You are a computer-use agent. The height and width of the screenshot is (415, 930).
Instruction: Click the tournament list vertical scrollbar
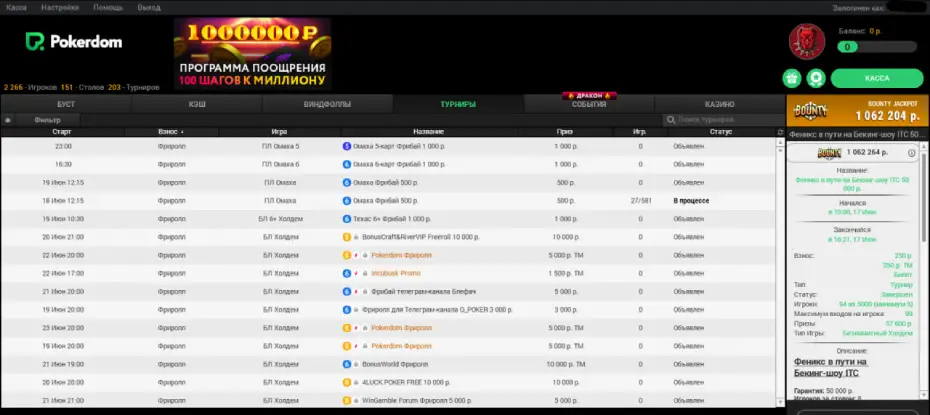(780, 273)
